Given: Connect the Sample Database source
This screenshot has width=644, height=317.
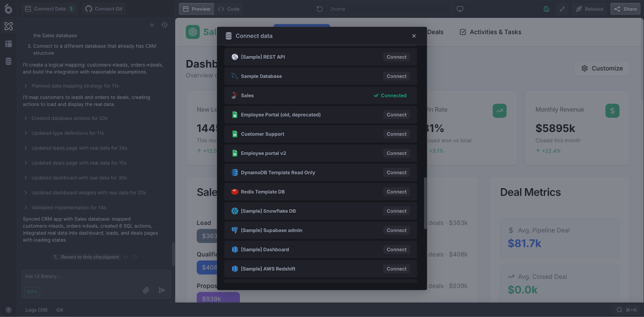Looking at the screenshot, I should 396,76.
